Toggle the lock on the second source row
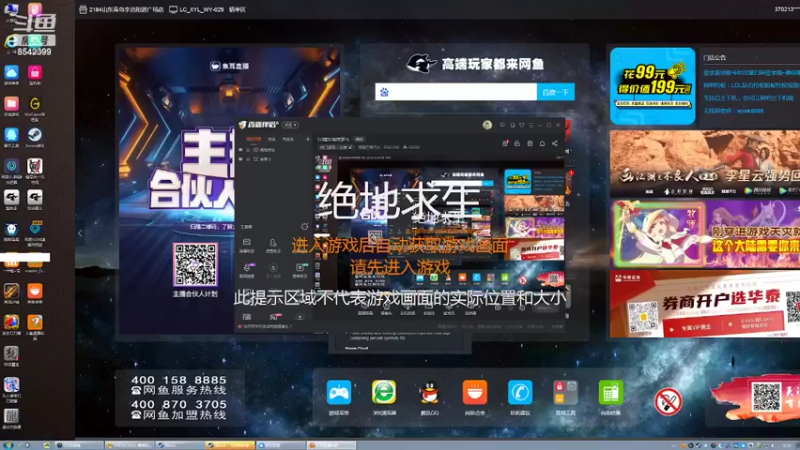 248,159
